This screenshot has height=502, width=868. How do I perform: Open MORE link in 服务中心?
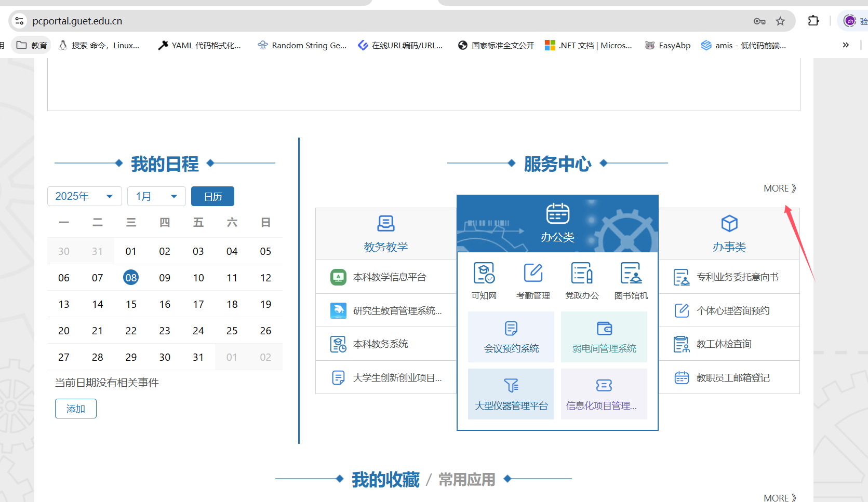(x=779, y=188)
